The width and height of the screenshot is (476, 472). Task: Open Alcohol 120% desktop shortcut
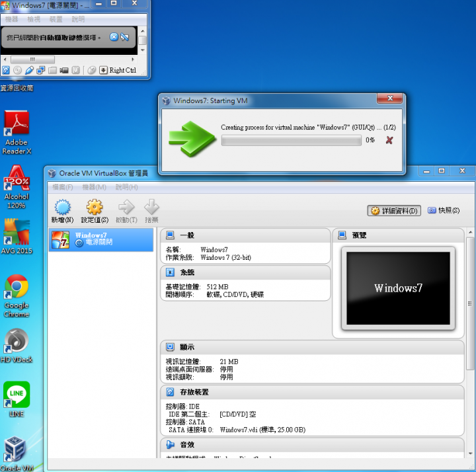(17, 187)
